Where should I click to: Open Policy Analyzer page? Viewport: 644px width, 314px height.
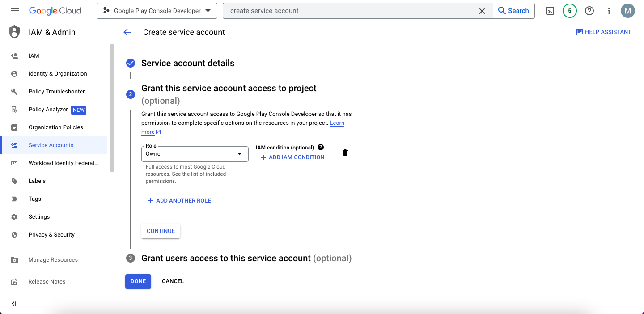point(54,110)
